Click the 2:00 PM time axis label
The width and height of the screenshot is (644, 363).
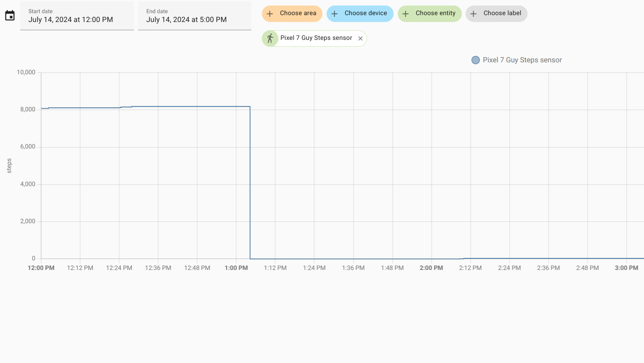click(431, 268)
